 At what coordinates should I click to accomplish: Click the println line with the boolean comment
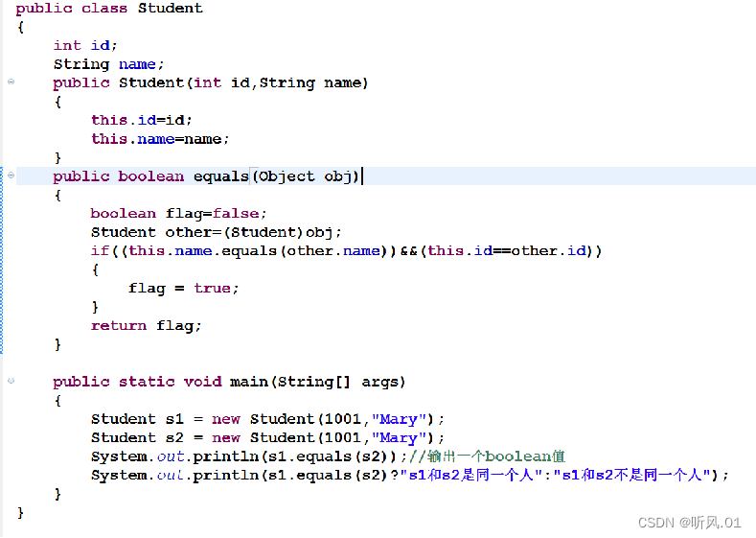(x=328, y=456)
